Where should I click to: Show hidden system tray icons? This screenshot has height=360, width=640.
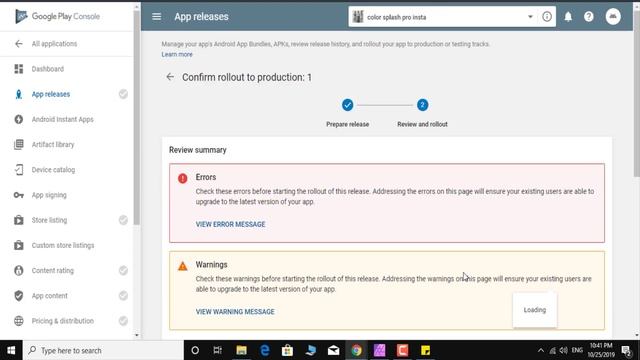541,350
